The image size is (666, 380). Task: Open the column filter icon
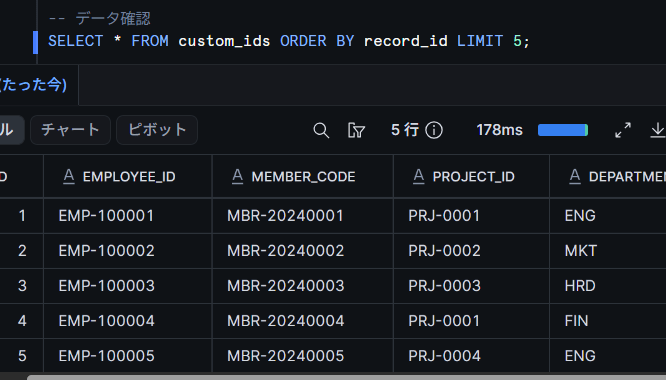pyautogui.click(x=356, y=130)
